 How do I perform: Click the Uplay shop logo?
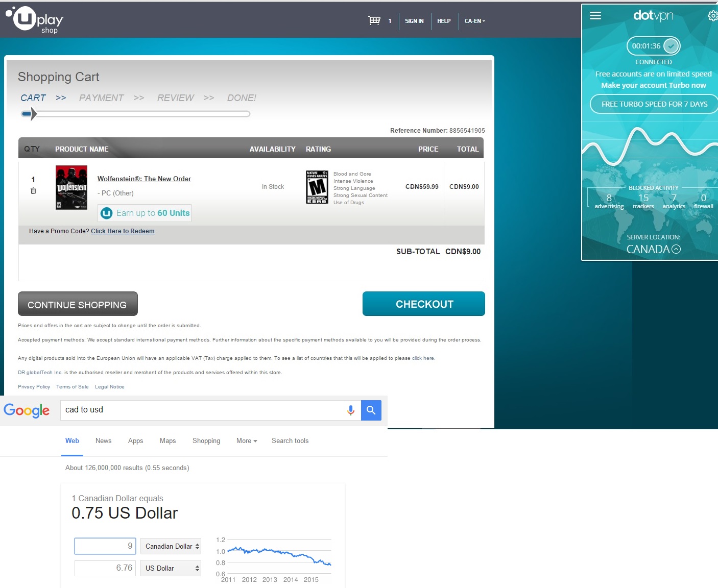pyautogui.click(x=34, y=20)
